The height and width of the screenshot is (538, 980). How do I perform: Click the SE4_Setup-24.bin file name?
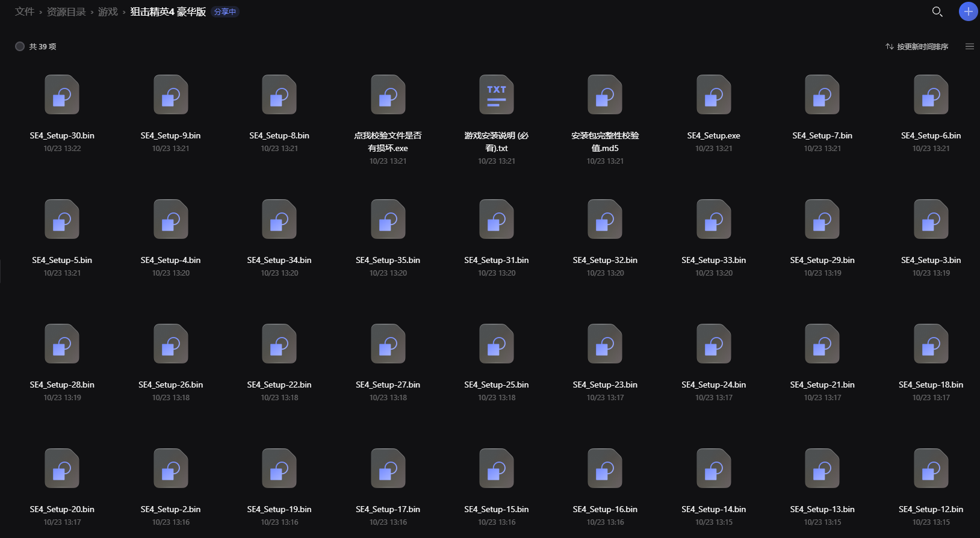click(714, 385)
